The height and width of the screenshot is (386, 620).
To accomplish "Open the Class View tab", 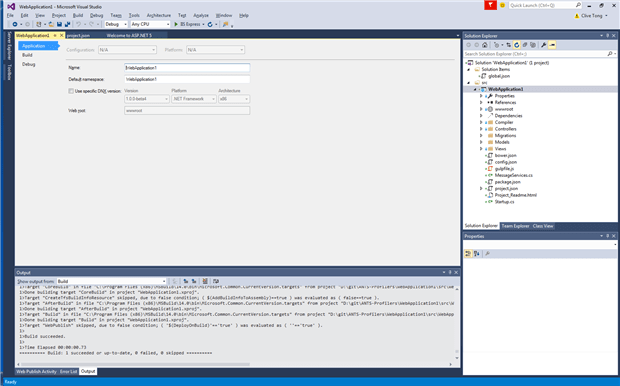I will (543, 226).
